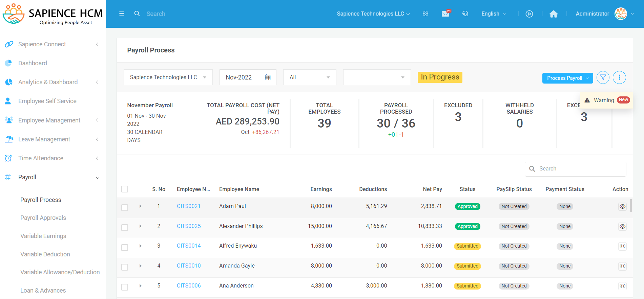This screenshot has width=644, height=299.
Task: Click the Process Payroll button
Action: coord(564,78)
